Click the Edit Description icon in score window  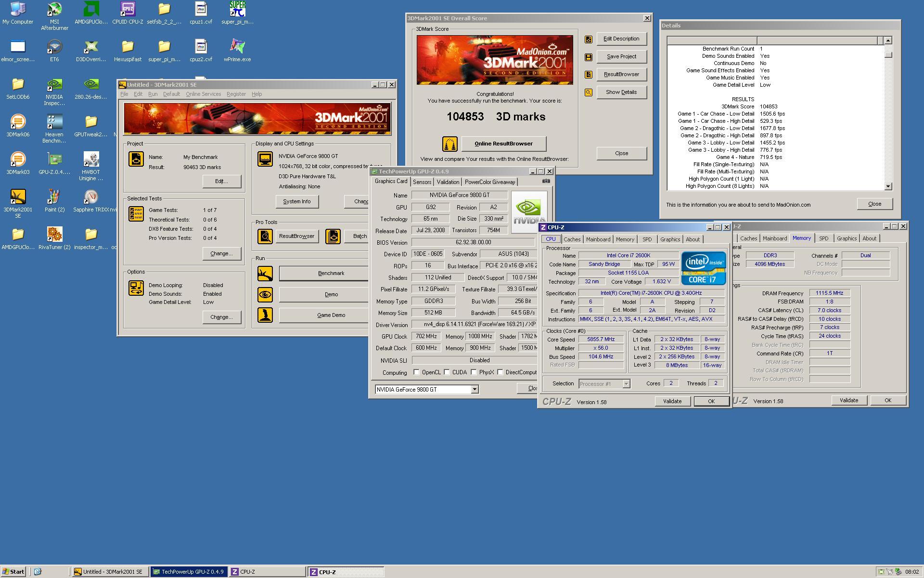[588, 39]
